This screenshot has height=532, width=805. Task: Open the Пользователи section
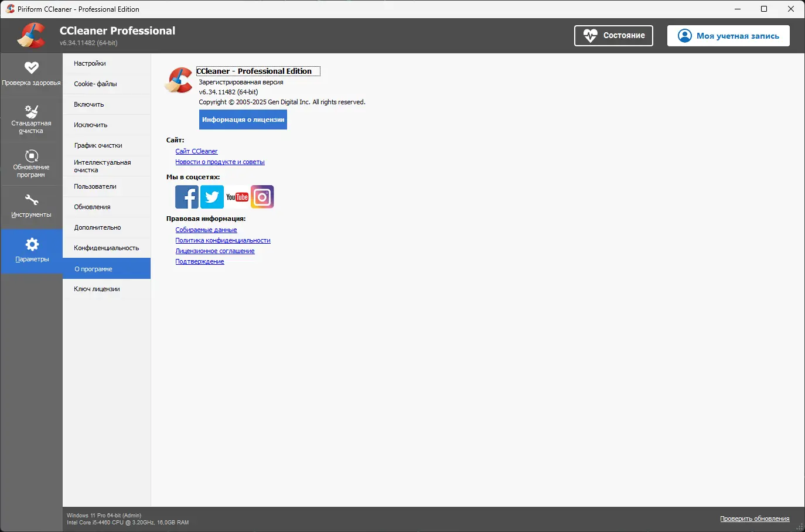point(107,186)
